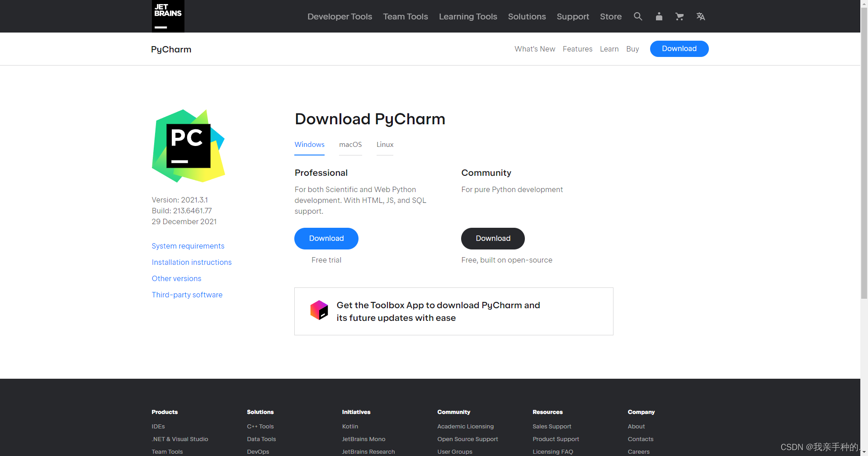Open JetBrains Research footer link
This screenshot has width=868, height=456.
click(368, 452)
